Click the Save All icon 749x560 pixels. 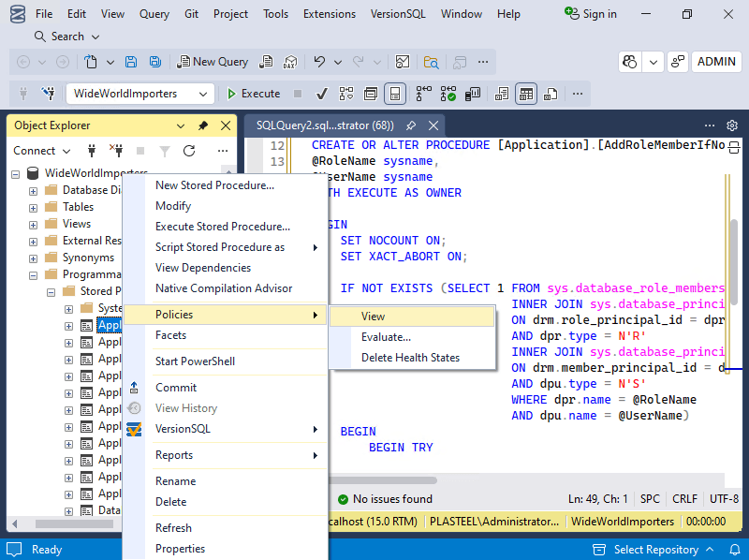[155, 62]
